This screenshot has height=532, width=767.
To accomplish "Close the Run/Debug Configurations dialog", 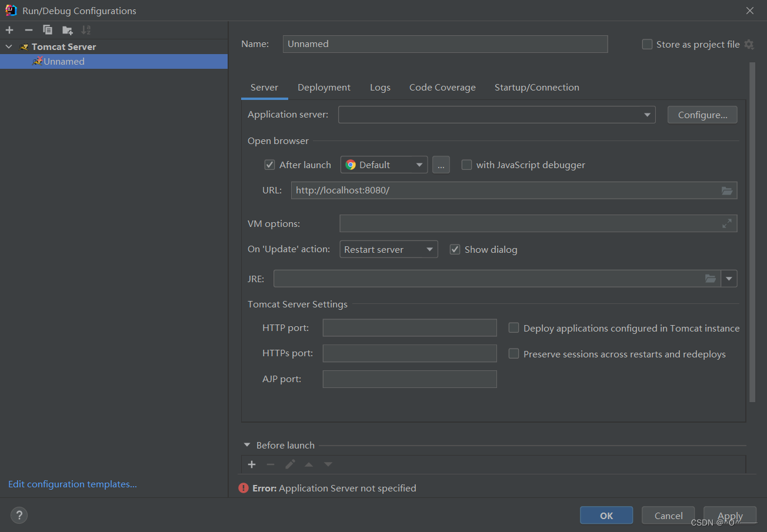I will pyautogui.click(x=750, y=11).
